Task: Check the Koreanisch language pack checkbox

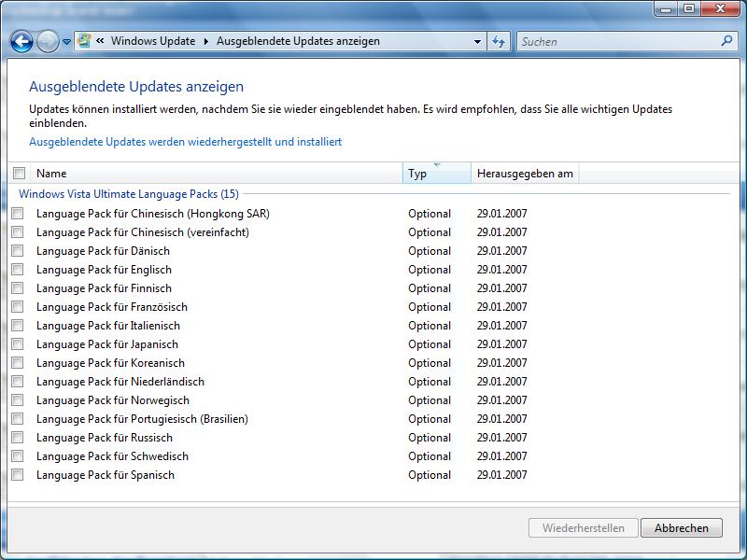Action: pos(18,363)
